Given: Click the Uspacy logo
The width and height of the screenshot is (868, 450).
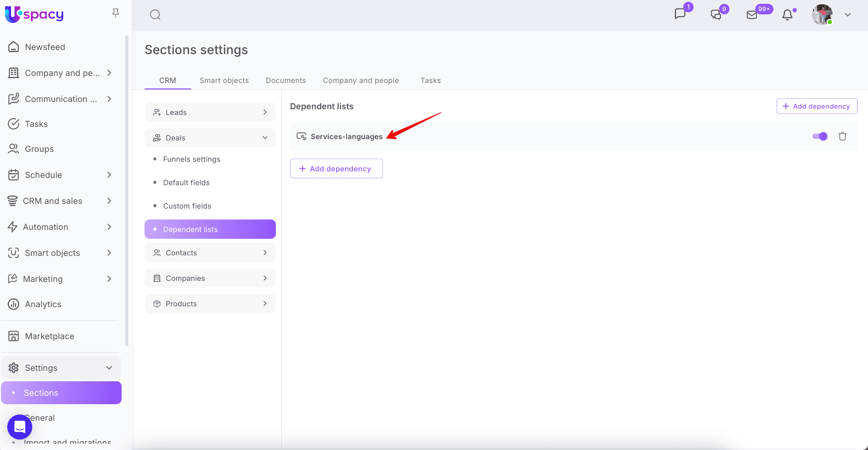Looking at the screenshot, I should tap(34, 14).
